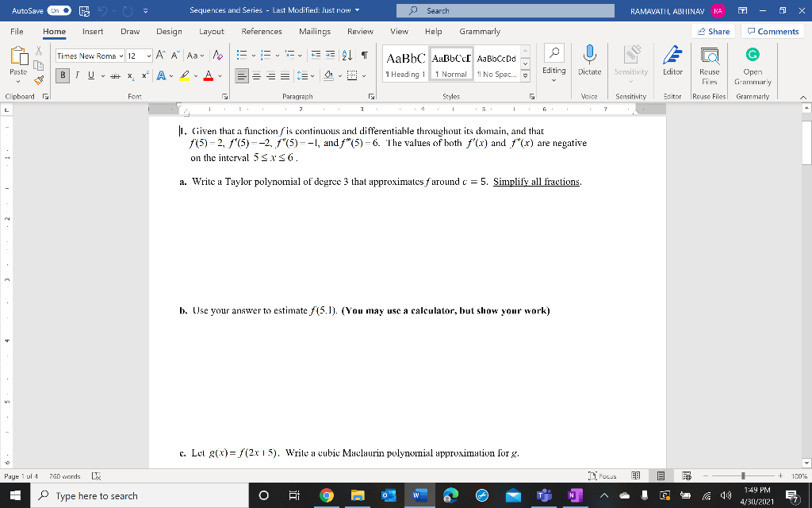Justify the paragraph text

tap(285, 76)
